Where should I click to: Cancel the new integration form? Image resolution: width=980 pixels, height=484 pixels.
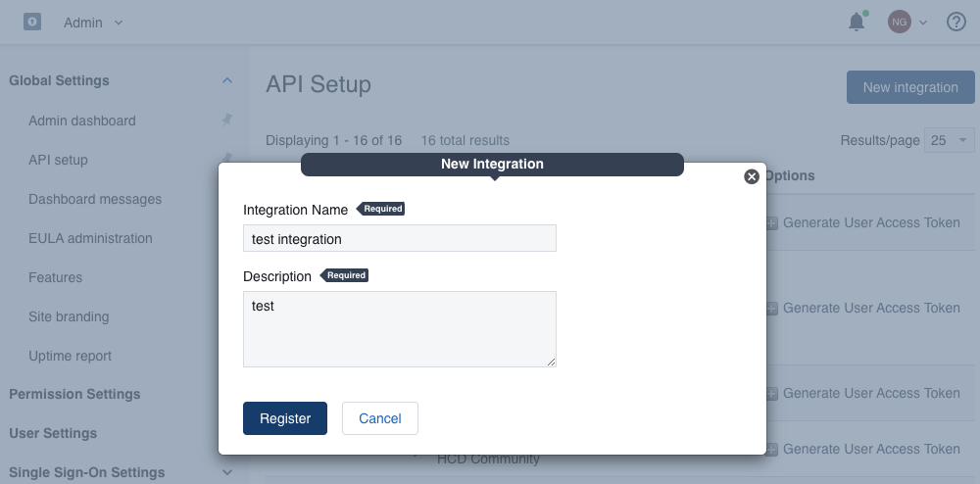click(379, 418)
